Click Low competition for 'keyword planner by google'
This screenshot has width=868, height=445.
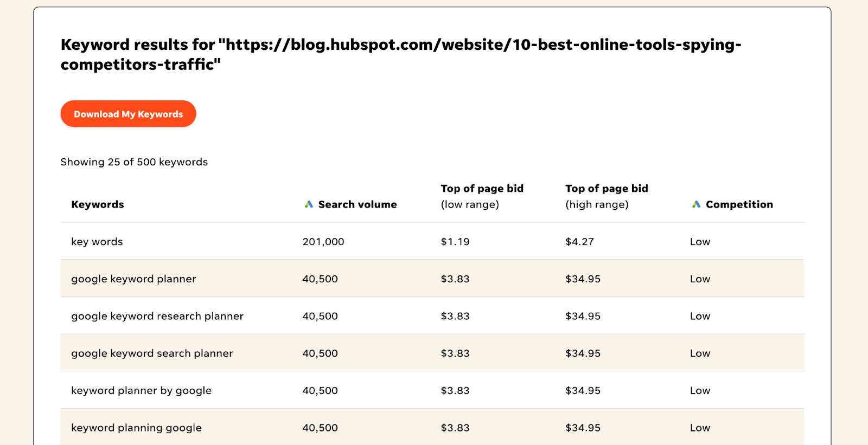point(700,391)
